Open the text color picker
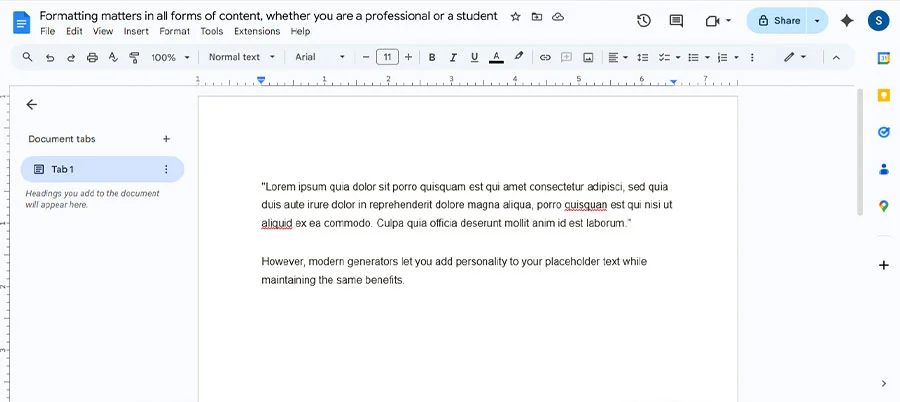 point(496,57)
